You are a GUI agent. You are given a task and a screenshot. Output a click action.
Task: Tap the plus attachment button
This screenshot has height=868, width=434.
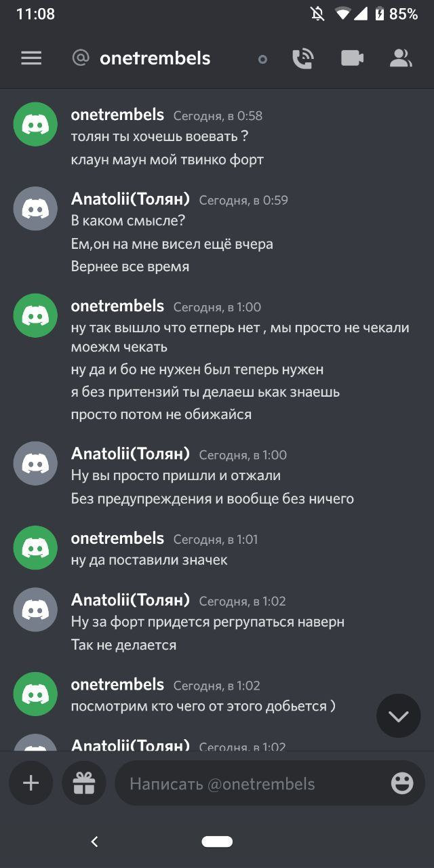pyautogui.click(x=31, y=784)
